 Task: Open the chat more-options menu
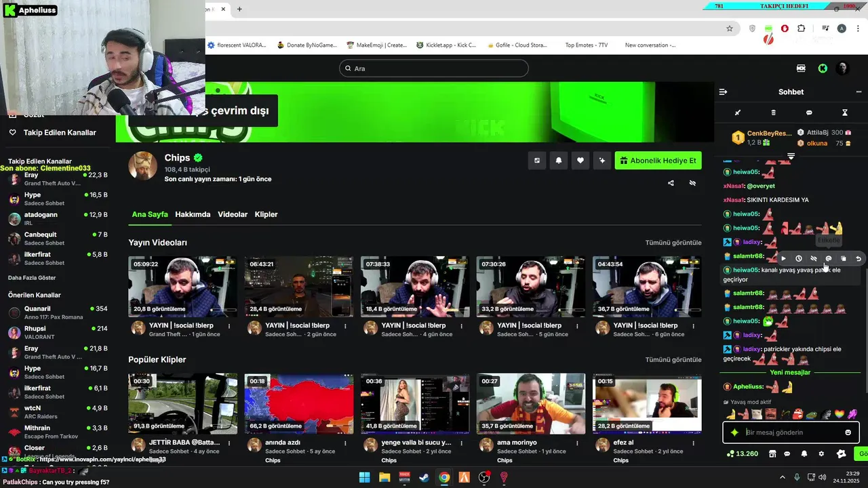[859, 91]
